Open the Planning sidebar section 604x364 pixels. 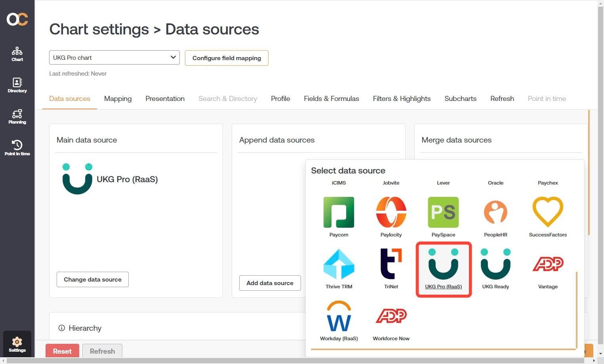pyautogui.click(x=17, y=117)
